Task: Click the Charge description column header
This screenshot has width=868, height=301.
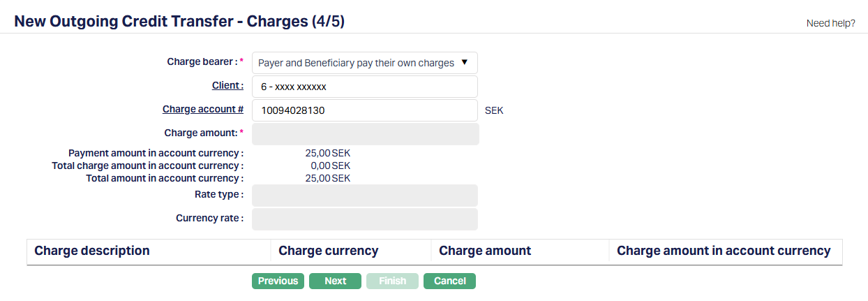Action: click(x=92, y=251)
